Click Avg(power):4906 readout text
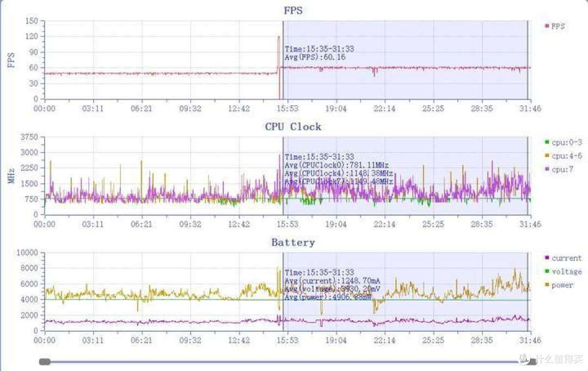 [x=328, y=297]
